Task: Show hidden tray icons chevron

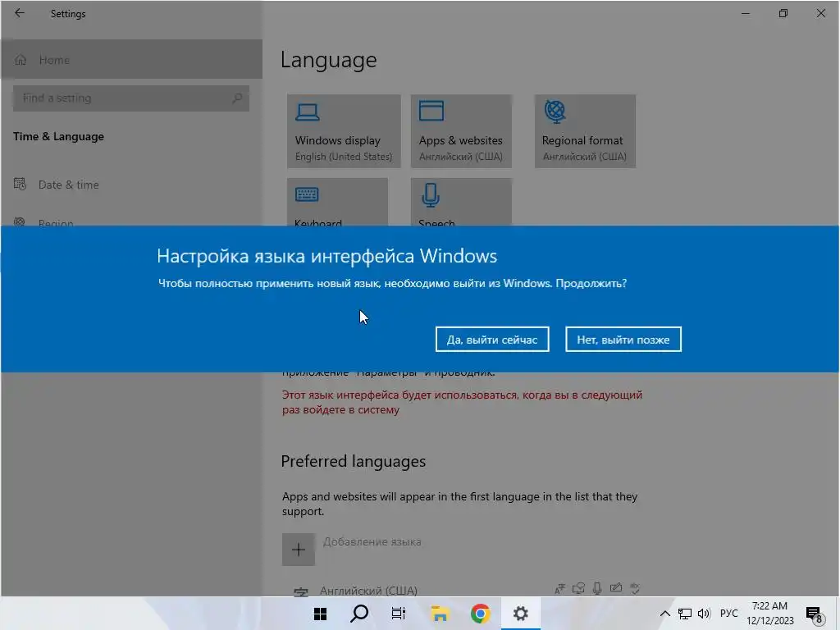Action: (x=664, y=614)
